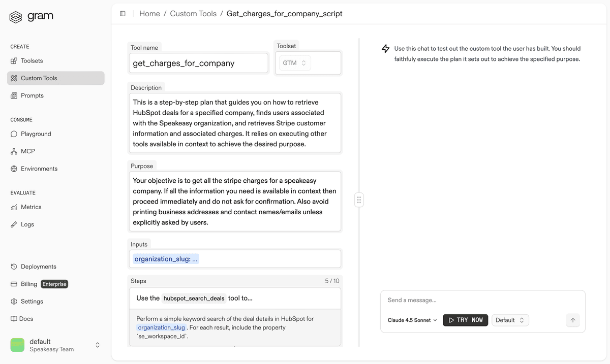The height and width of the screenshot is (364, 610).
Task: Open Toolsets from the sidebar
Action: [x=32, y=61]
